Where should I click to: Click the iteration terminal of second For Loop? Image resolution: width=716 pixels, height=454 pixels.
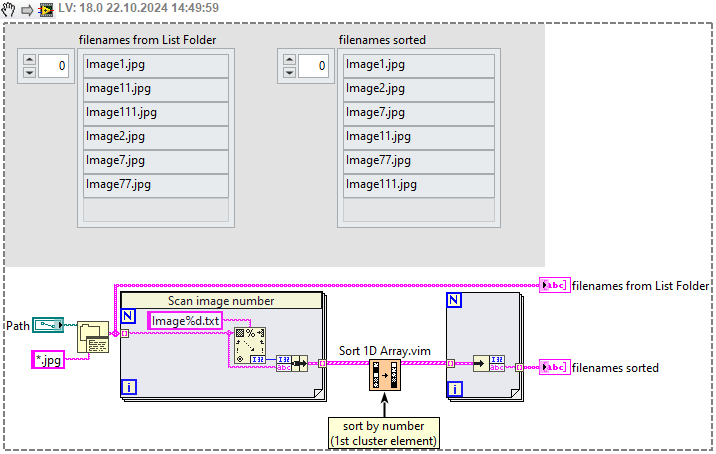coord(454,389)
